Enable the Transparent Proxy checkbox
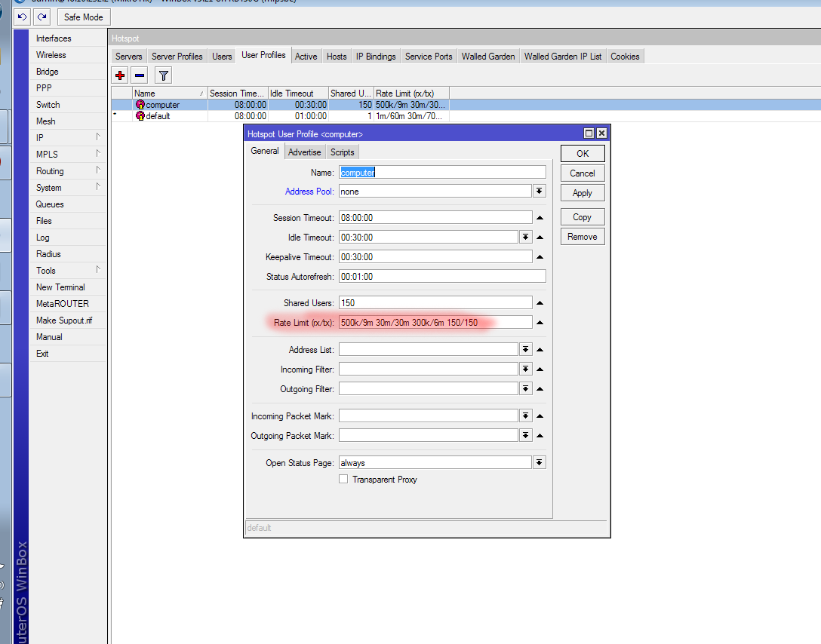The height and width of the screenshot is (644, 821). coord(343,480)
